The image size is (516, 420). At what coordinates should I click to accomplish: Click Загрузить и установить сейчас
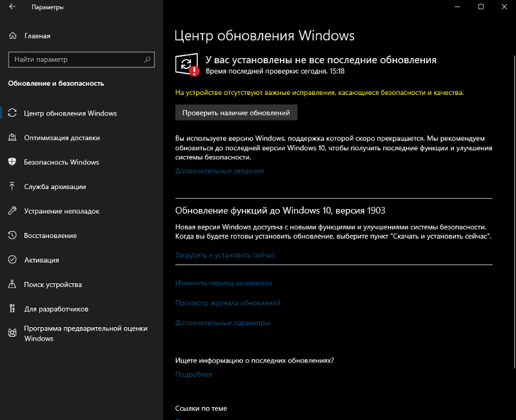(x=225, y=255)
